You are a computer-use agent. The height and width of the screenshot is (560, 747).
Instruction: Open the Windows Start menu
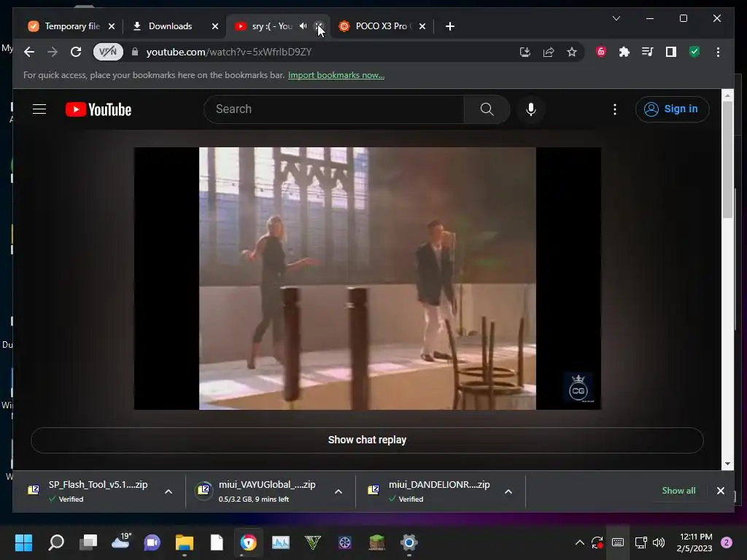[x=23, y=542]
